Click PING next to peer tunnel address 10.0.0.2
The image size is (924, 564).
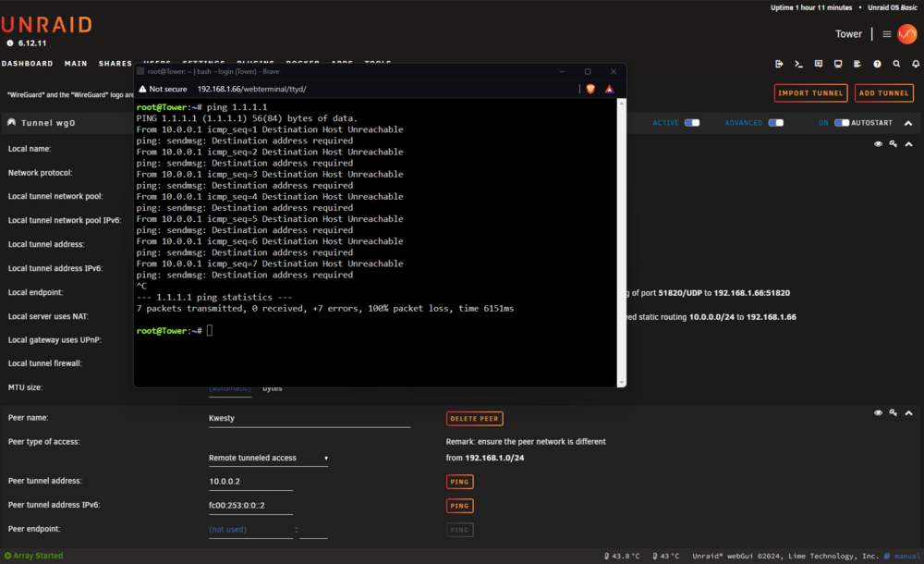[459, 482]
